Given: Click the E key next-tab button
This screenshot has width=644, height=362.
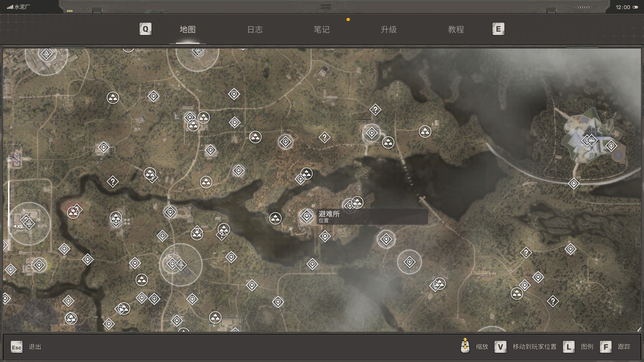Looking at the screenshot, I should [x=498, y=29].
